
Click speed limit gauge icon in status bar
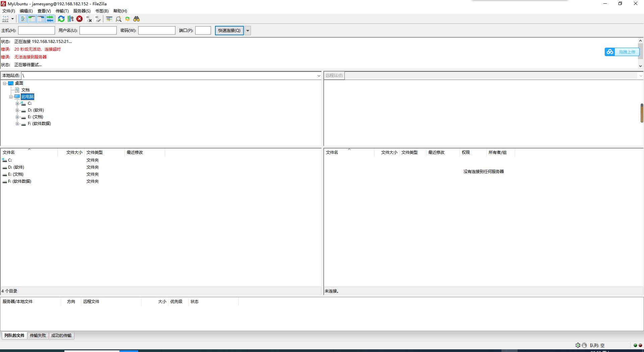click(584, 345)
